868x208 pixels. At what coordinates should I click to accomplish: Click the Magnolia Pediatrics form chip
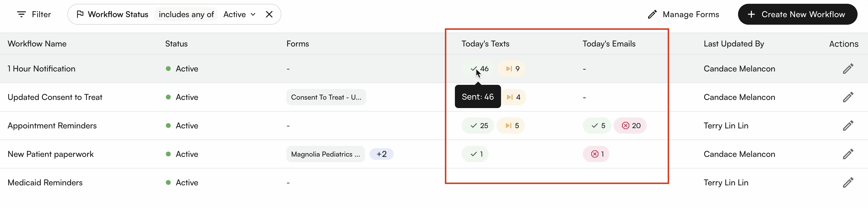[325, 154]
